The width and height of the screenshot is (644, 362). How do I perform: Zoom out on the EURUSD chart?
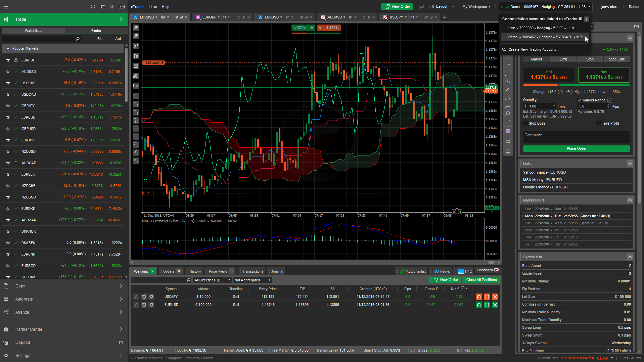[x=136, y=36]
